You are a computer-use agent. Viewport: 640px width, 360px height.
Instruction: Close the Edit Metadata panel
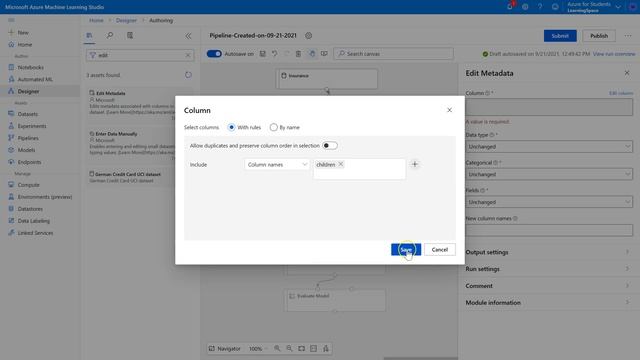pos(627,73)
